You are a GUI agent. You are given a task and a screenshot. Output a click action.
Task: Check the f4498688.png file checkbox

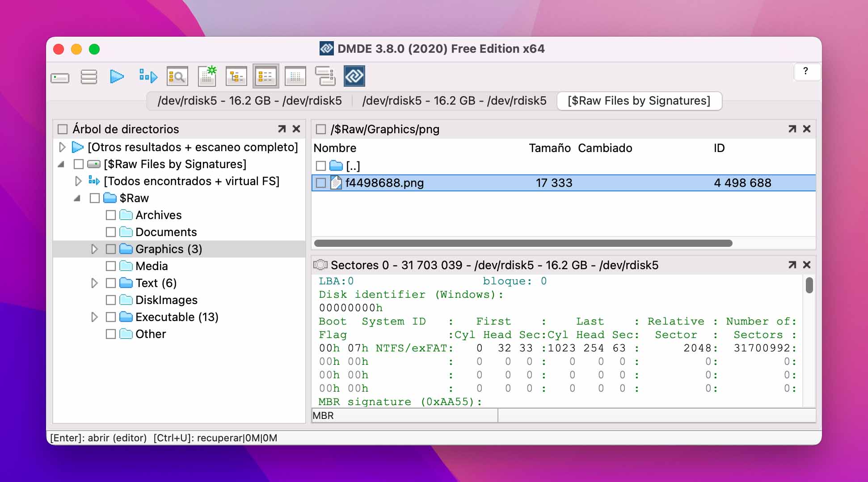point(320,182)
